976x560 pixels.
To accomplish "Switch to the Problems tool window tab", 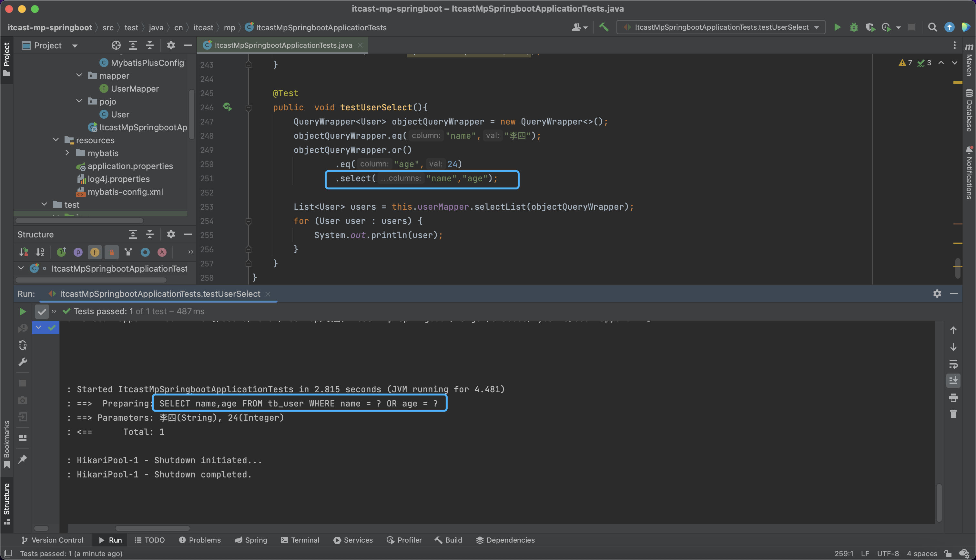I will tap(200, 540).
